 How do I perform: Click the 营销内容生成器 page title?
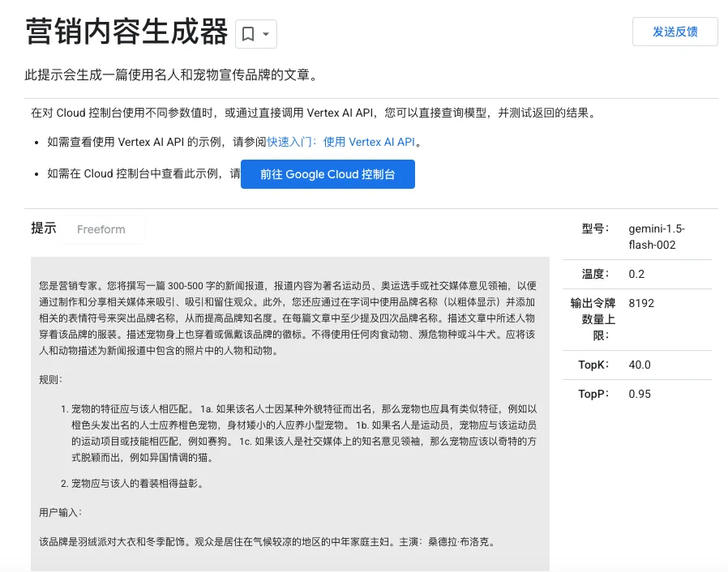(126, 32)
